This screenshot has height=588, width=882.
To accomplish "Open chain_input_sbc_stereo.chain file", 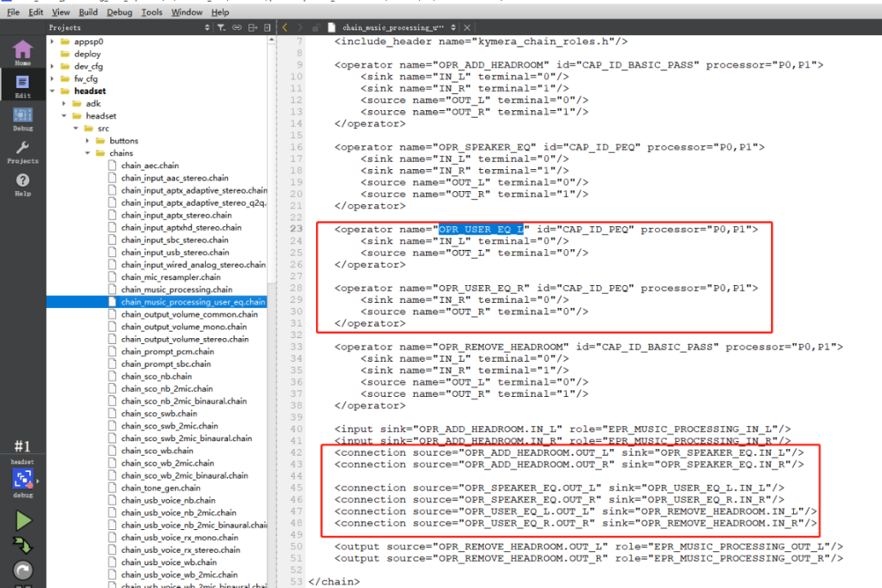I will [x=175, y=240].
